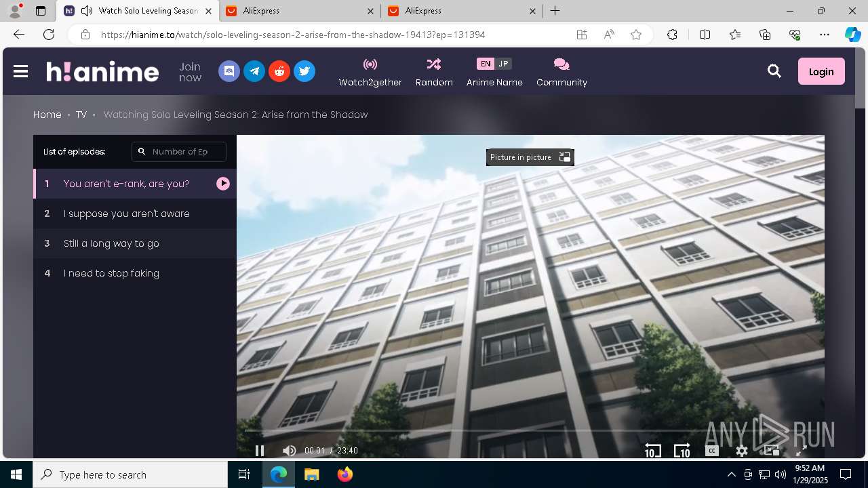Open Browser essentials
868x488 pixels.
(795, 35)
